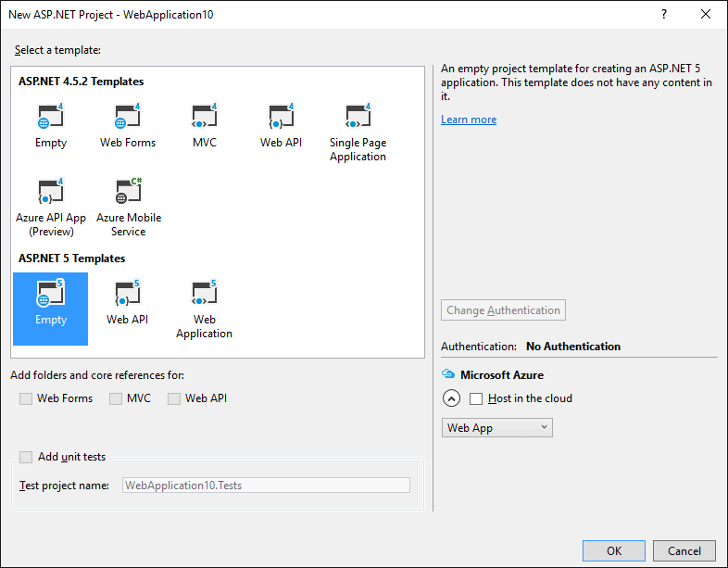Select the MVC template icon
The image size is (728, 568).
pos(204,118)
